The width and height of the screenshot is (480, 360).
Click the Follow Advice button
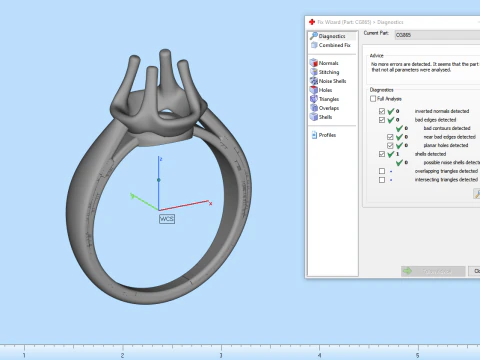point(433,271)
